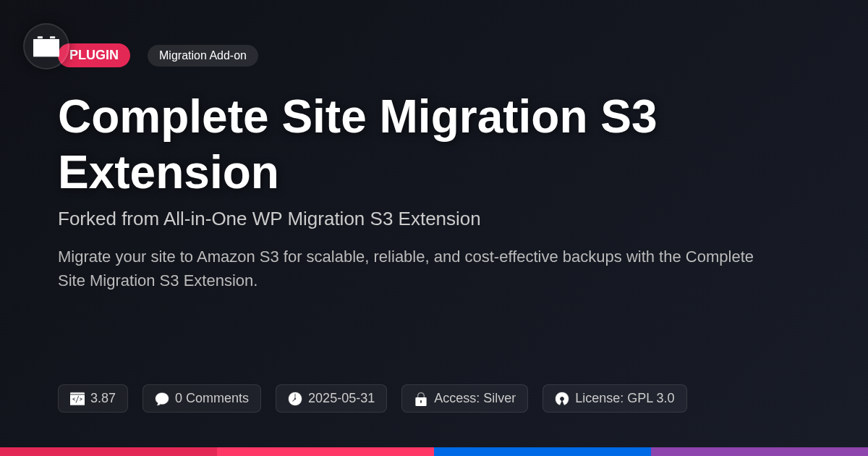This screenshot has height=456, width=868.
Task: Click the lock icon beside Access
Action: (421, 399)
